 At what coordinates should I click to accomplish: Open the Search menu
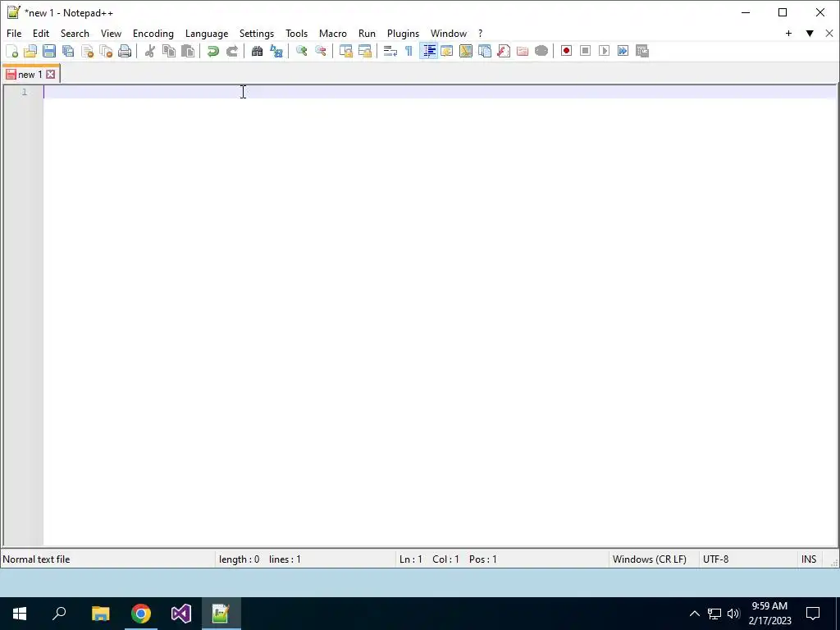point(75,33)
